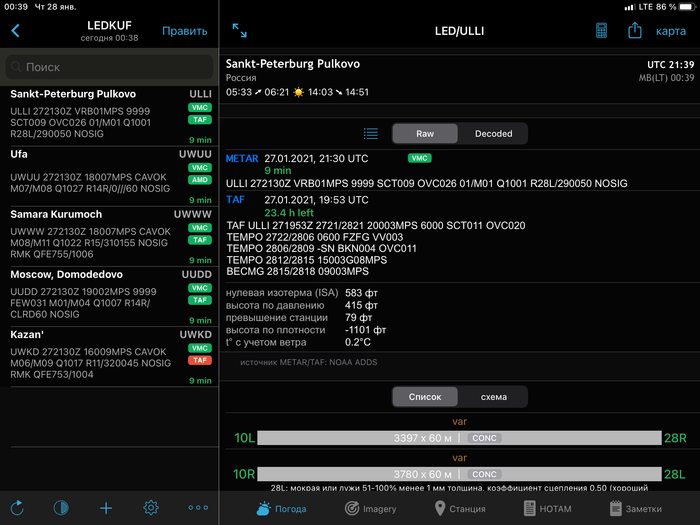Select Ufa UWUU station in list
Image resolution: width=700 pixels, height=525 pixels.
pos(109,176)
